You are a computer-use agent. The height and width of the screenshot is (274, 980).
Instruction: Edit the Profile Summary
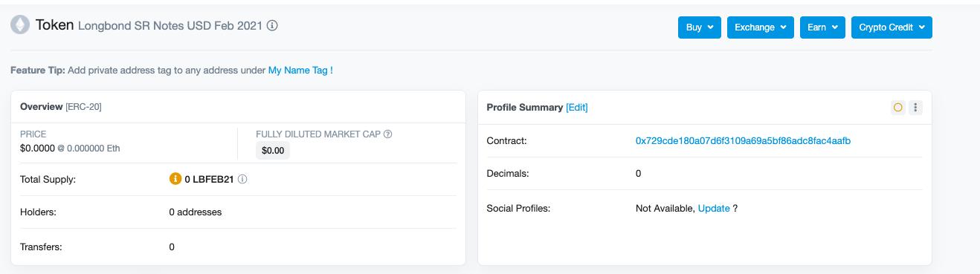[x=577, y=108]
